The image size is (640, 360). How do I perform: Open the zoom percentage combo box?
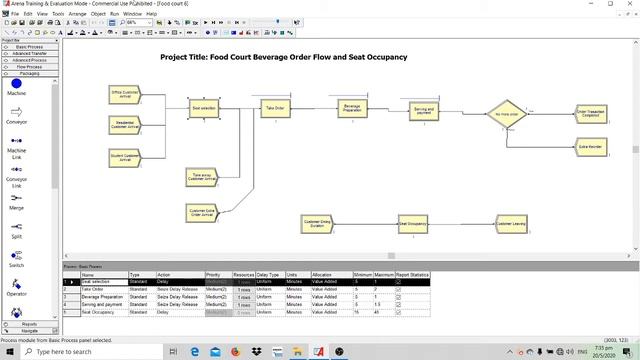pos(139,23)
